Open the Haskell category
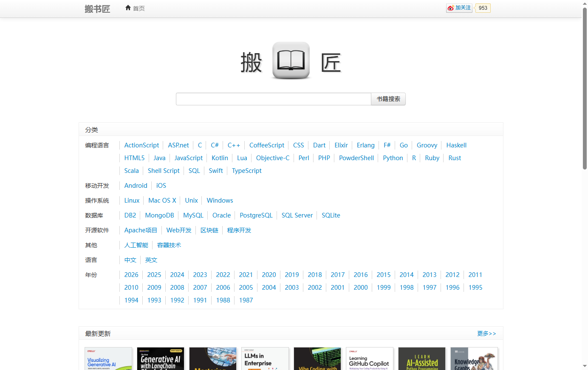588x370 pixels. point(456,145)
